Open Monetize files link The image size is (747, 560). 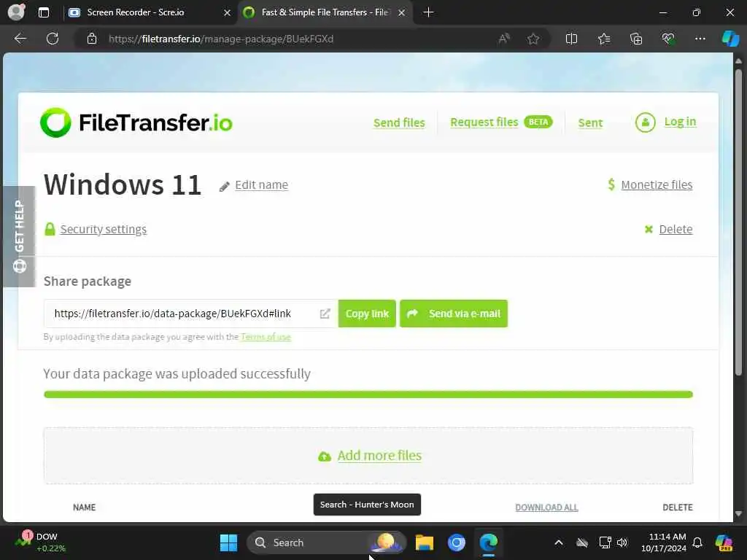pyautogui.click(x=657, y=184)
